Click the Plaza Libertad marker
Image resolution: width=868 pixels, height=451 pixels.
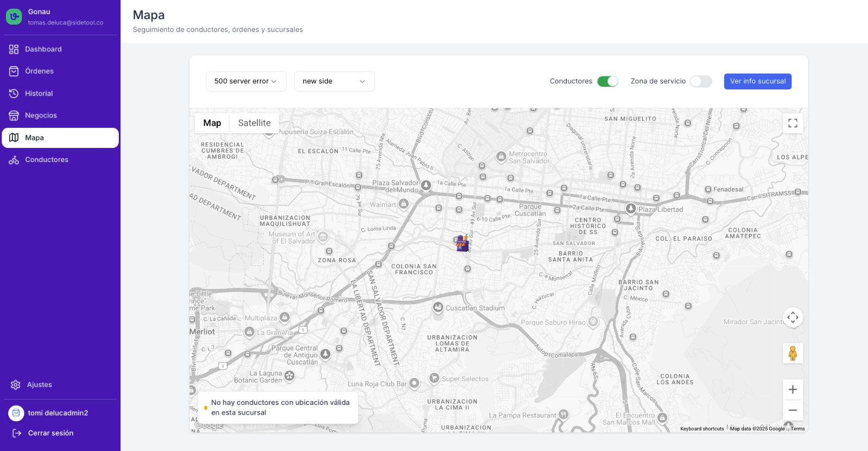631,208
